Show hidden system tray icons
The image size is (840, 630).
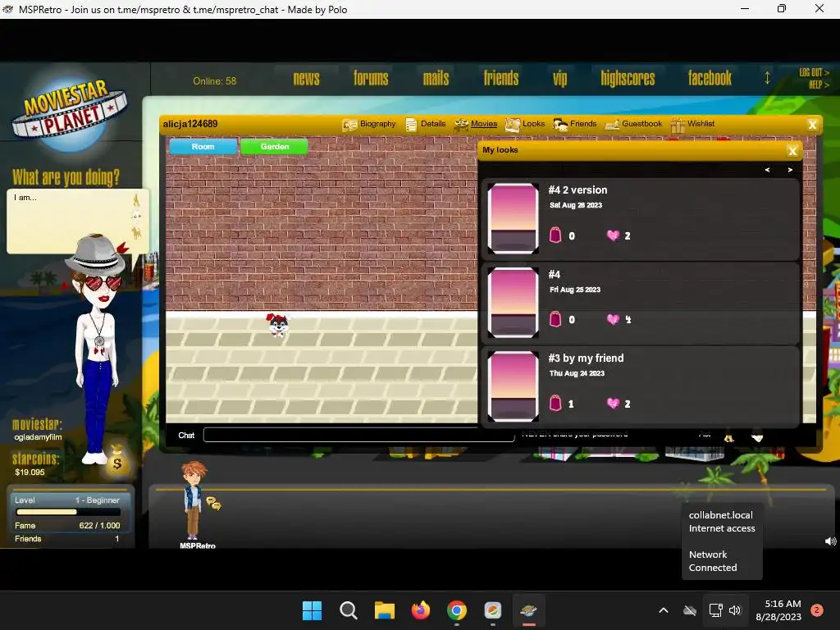coord(663,610)
